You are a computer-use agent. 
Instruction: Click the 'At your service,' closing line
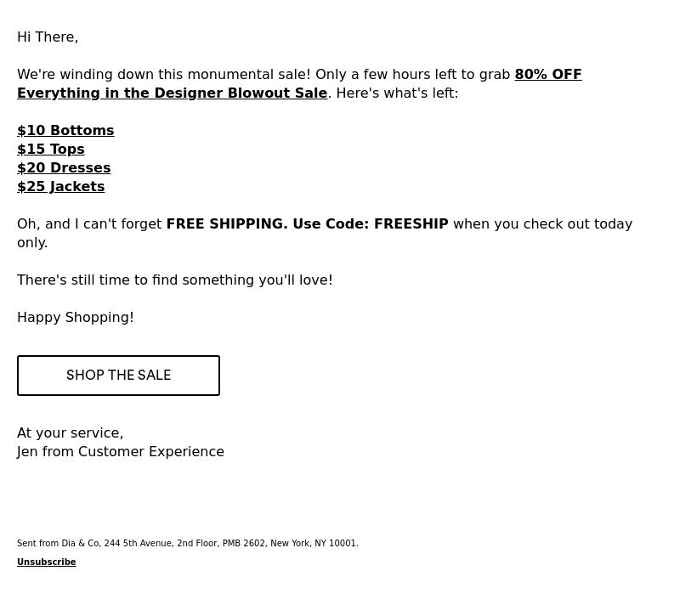(x=71, y=433)
